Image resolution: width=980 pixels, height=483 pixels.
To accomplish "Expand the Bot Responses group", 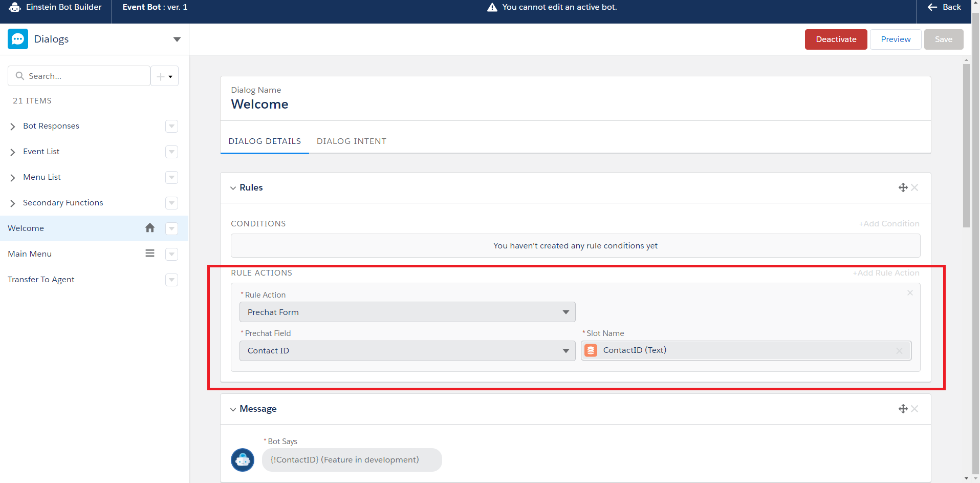I will 13,127.
